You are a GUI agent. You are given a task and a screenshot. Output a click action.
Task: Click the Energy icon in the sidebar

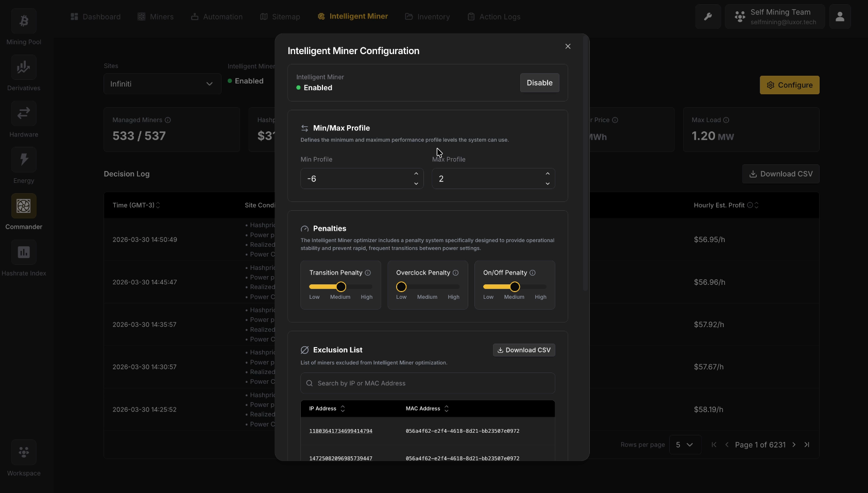(x=23, y=160)
